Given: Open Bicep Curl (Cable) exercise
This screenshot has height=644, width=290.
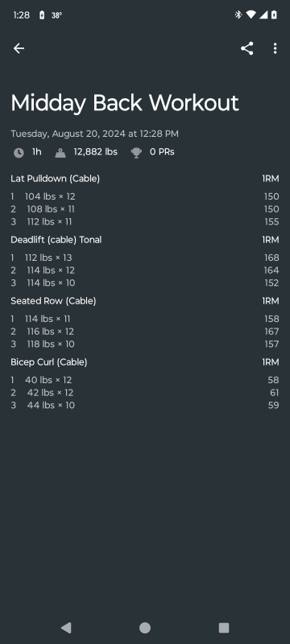Looking at the screenshot, I should tap(49, 362).
